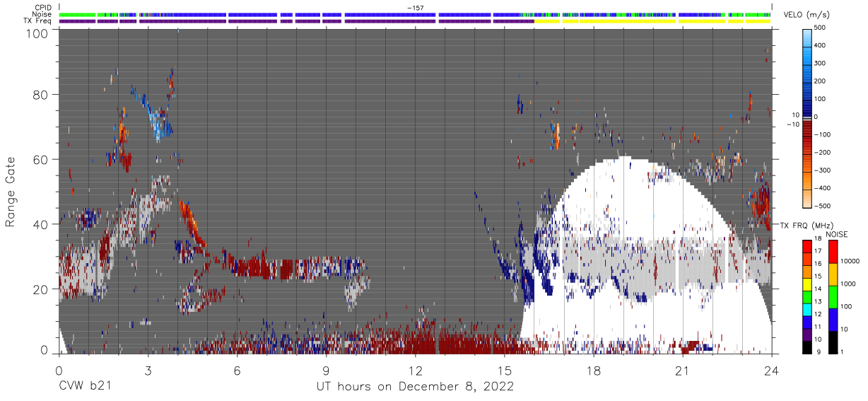Click the 200 tick on the velocity color bar
The image size is (868, 401).
(821, 81)
